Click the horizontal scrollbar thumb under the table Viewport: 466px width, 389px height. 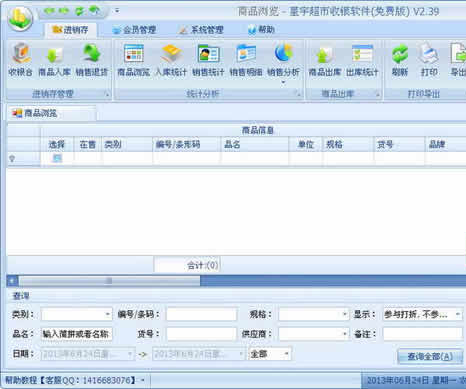pyautogui.click(x=110, y=281)
